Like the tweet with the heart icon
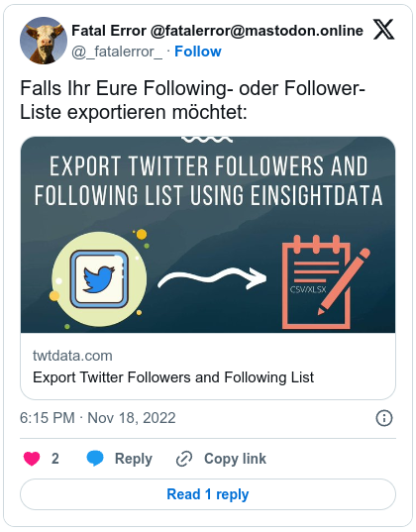Viewport: 416px width, 532px height. click(x=32, y=459)
